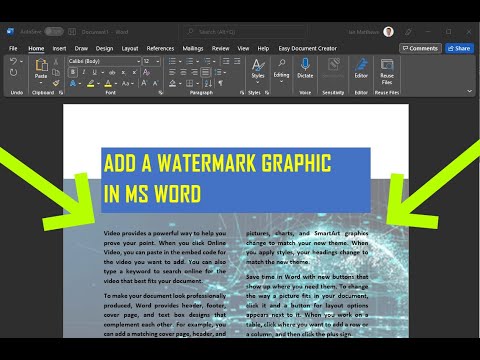Open the Editor pen icon
The width and height of the screenshot is (480, 360).
click(x=361, y=64)
